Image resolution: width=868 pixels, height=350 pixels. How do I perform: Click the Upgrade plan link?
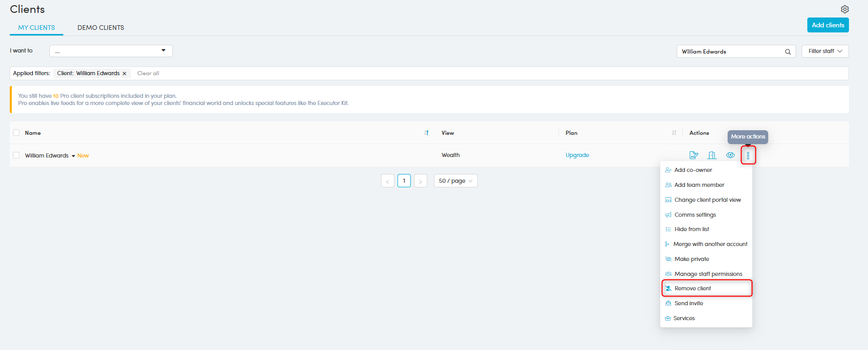[577, 155]
